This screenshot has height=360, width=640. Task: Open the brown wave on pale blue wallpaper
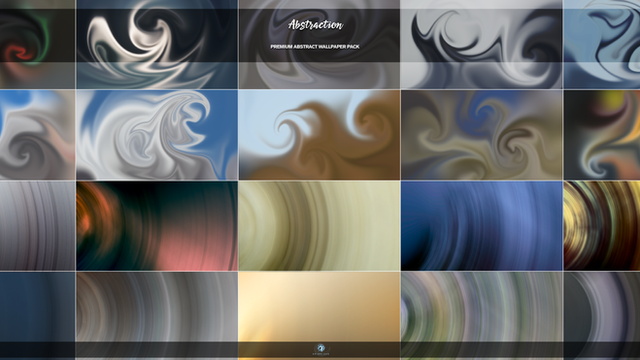point(319,135)
